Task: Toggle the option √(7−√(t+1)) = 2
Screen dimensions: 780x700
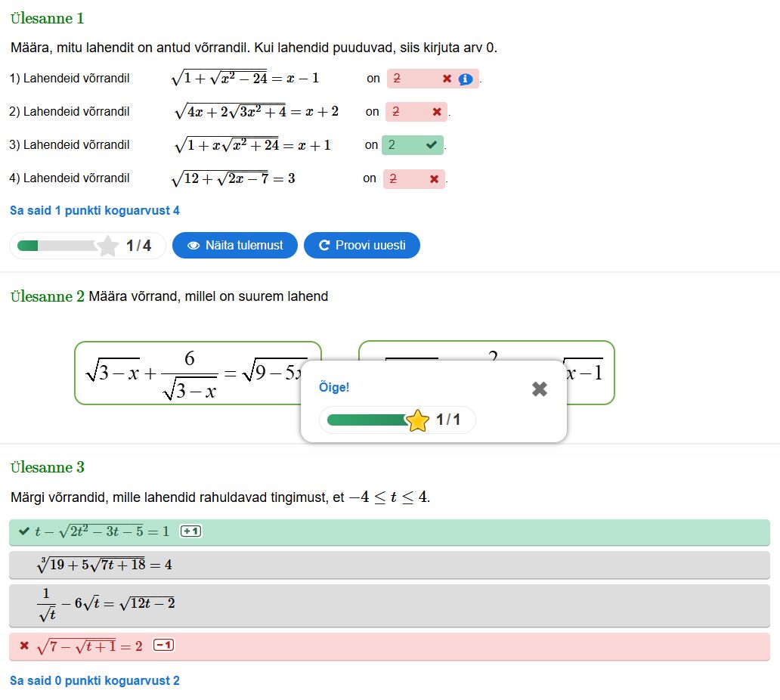Action: (x=389, y=646)
